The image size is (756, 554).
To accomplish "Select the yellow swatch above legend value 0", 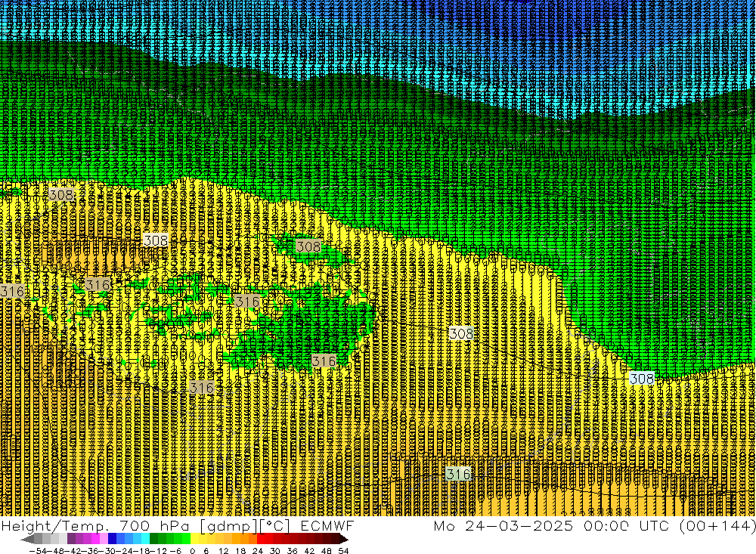I will click(195, 539).
